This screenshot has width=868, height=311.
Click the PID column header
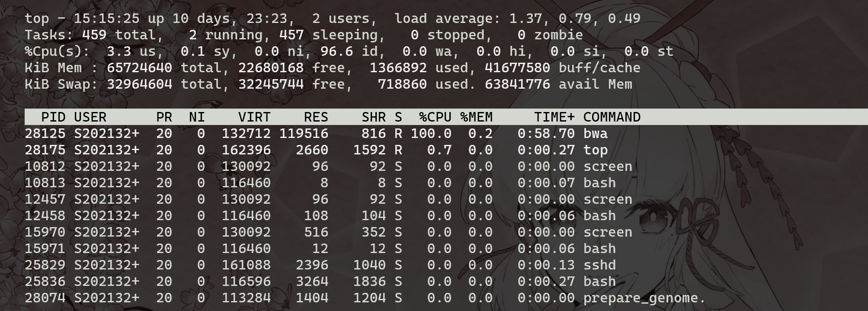click(x=53, y=117)
